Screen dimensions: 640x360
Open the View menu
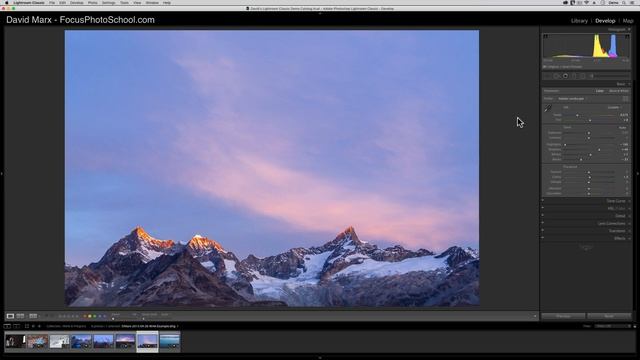point(137,2)
